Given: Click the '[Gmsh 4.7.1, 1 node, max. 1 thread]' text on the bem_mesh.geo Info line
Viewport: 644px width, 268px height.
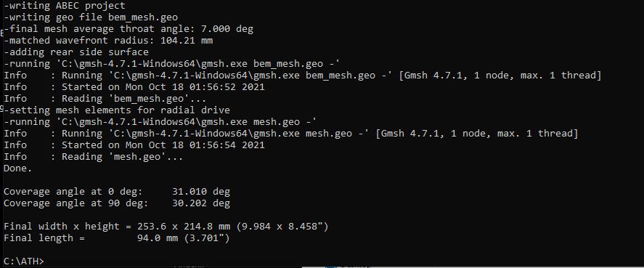Looking at the screenshot, I should 500,76.
